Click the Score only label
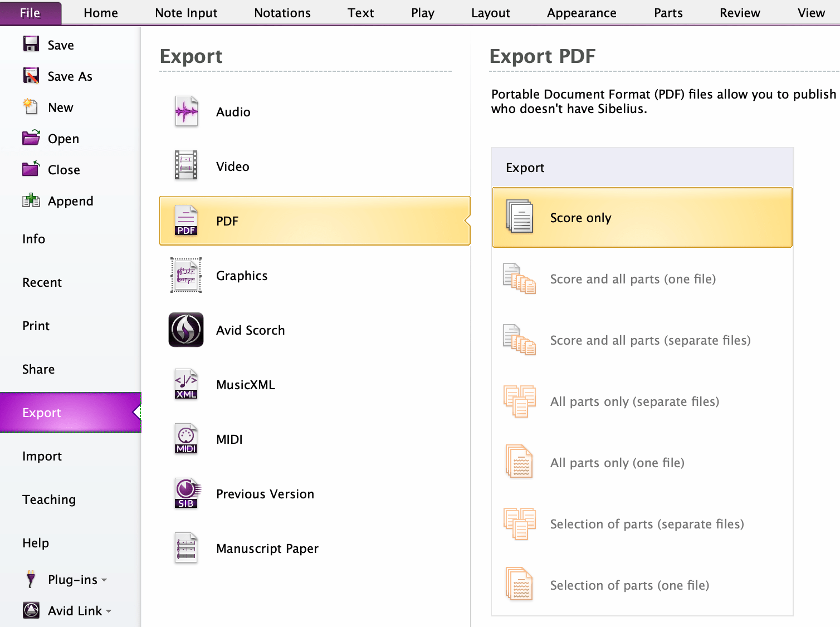This screenshot has width=840, height=627. [x=581, y=218]
